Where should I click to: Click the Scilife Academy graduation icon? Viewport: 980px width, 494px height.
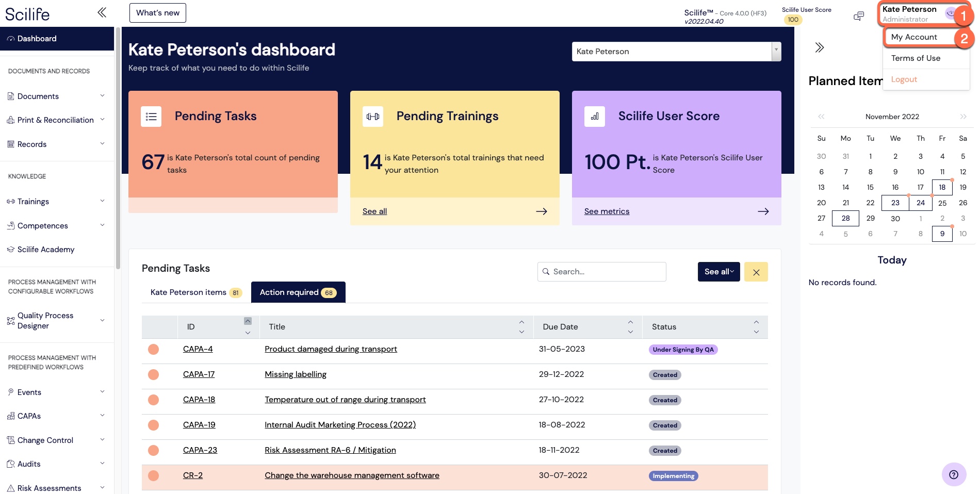coord(11,250)
